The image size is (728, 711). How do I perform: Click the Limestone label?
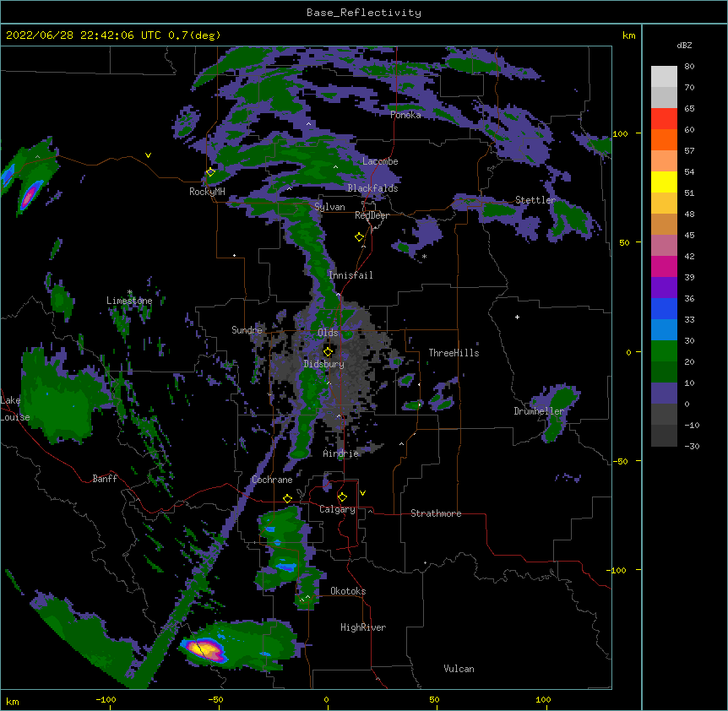pyautogui.click(x=129, y=301)
